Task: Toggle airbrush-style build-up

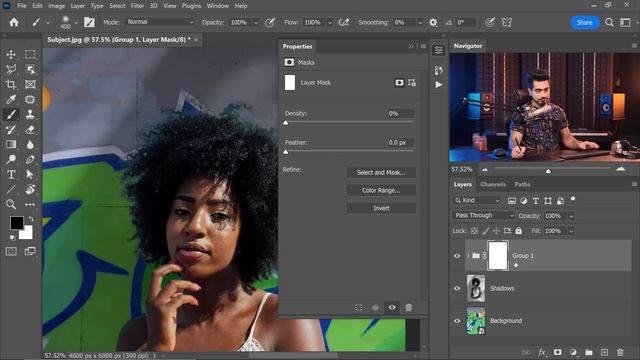Action: [x=344, y=22]
